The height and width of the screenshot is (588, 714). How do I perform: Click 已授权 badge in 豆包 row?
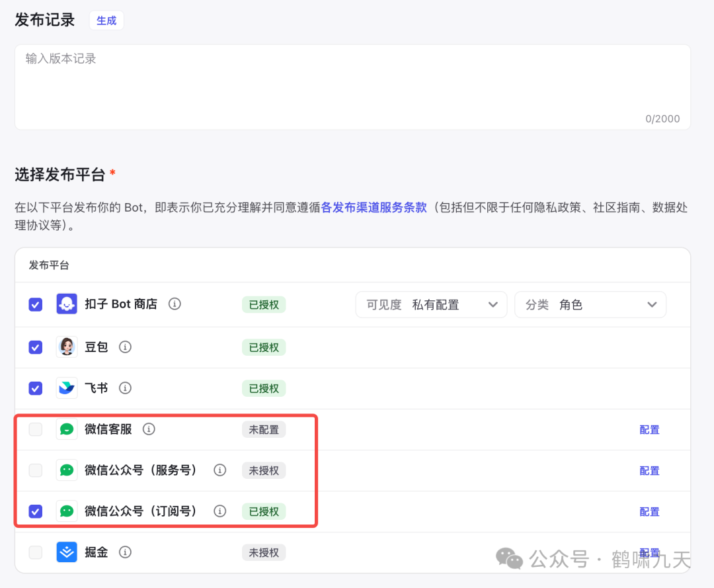264,347
